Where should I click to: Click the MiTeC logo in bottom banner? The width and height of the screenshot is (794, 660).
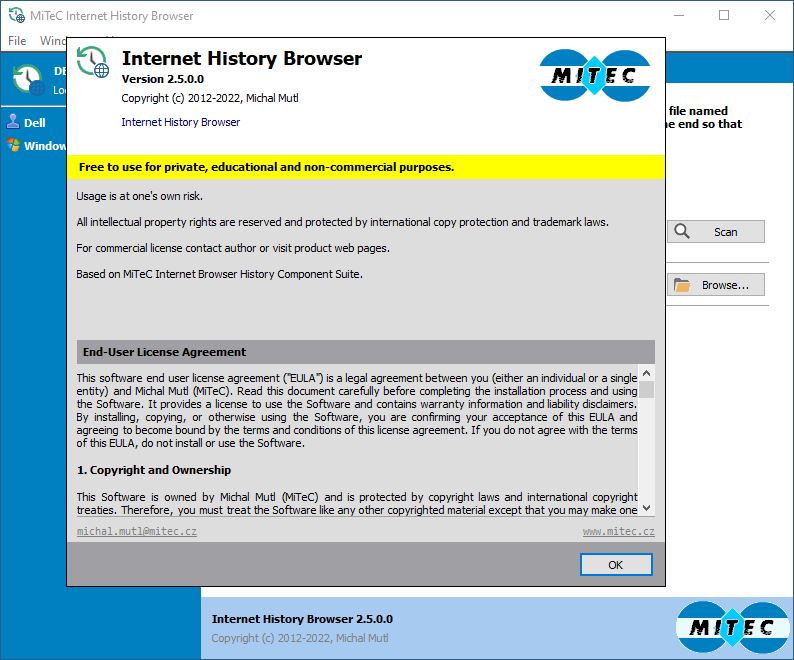click(733, 627)
